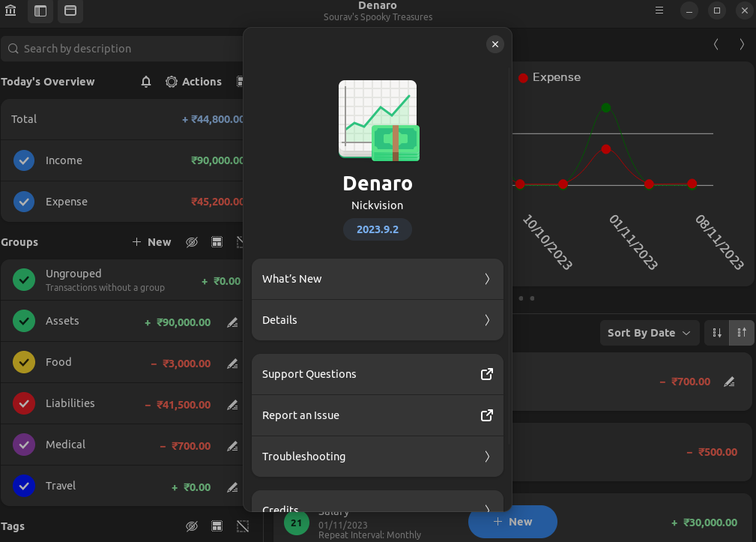This screenshot has height=542, width=756.
Task: Edit the Food group using its pencil icon
Action: [232, 364]
